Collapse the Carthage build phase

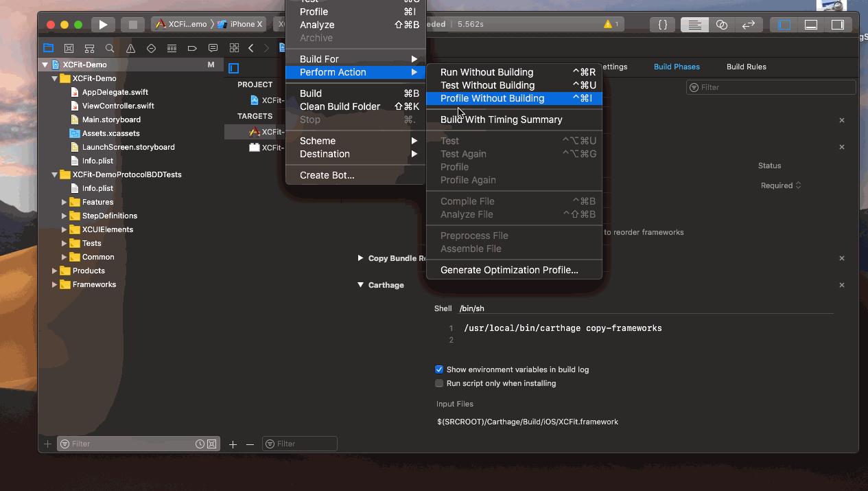click(x=360, y=285)
